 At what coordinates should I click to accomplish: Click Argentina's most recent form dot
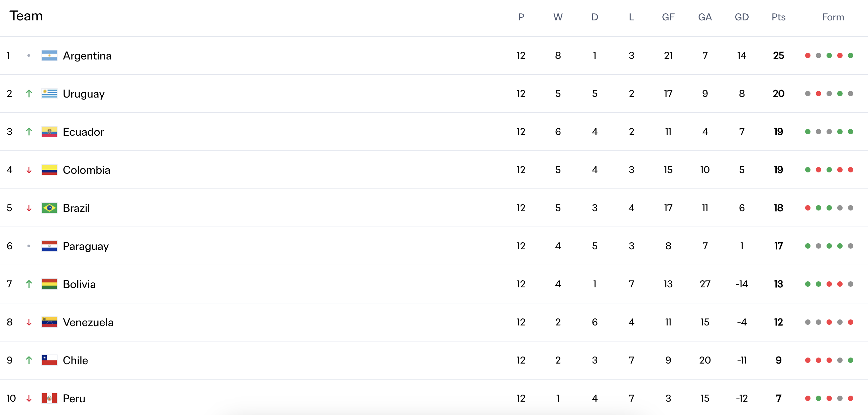[851, 55]
